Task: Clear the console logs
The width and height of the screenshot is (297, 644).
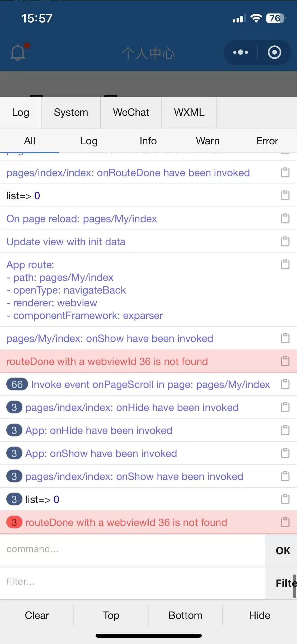Action: (x=37, y=615)
